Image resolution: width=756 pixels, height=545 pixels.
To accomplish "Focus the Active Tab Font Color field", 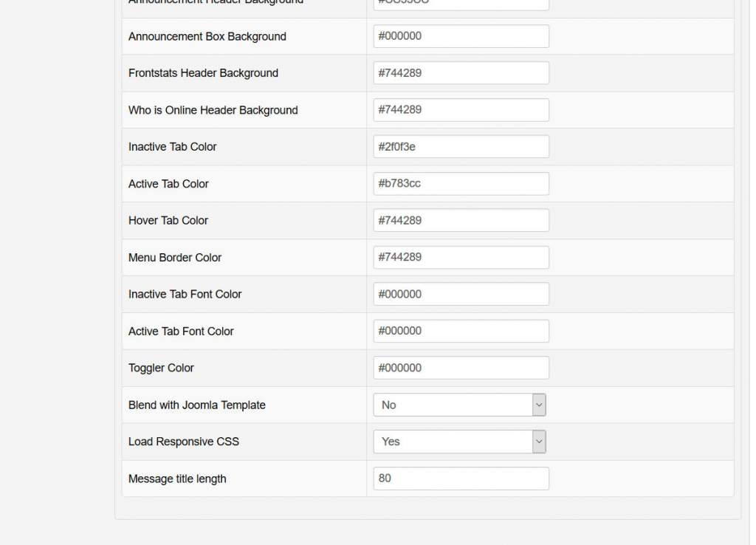I will point(461,331).
